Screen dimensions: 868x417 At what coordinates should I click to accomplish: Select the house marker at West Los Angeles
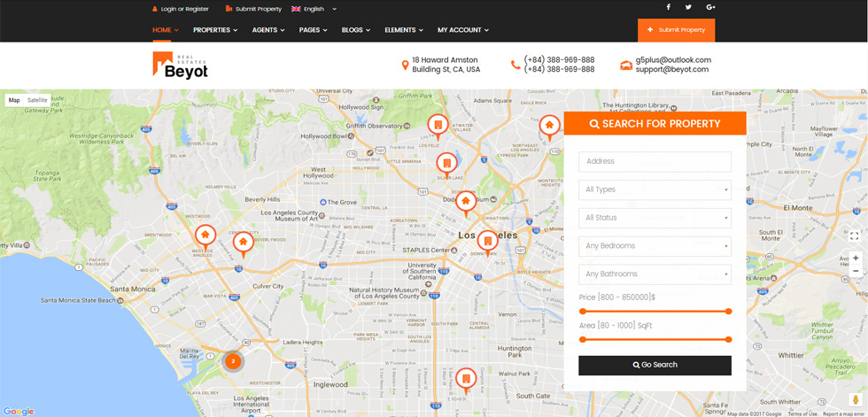(205, 238)
